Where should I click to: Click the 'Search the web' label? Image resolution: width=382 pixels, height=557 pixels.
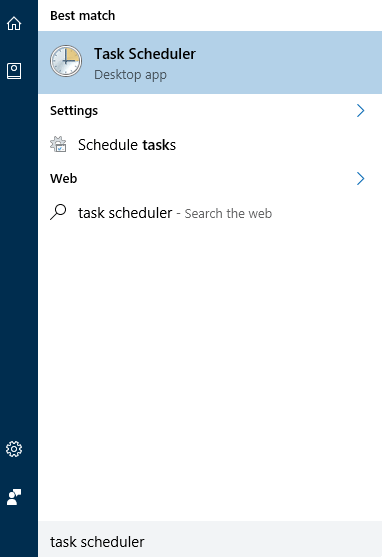point(228,213)
